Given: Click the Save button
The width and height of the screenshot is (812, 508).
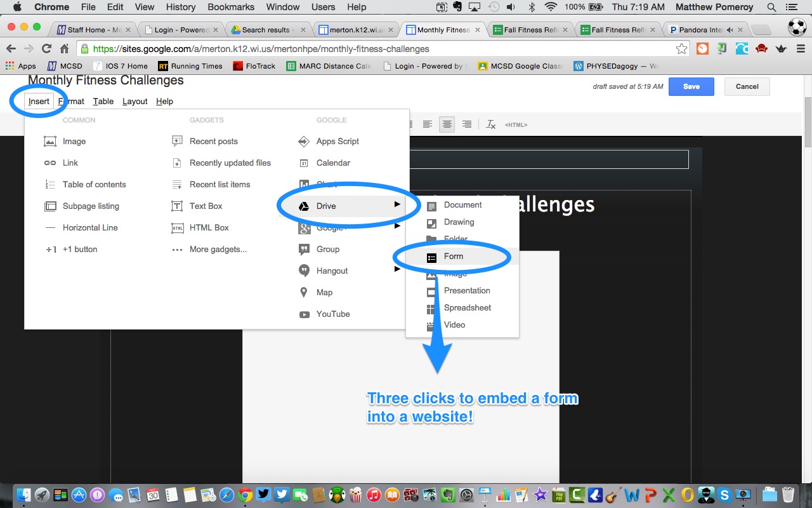Looking at the screenshot, I should tap(691, 86).
